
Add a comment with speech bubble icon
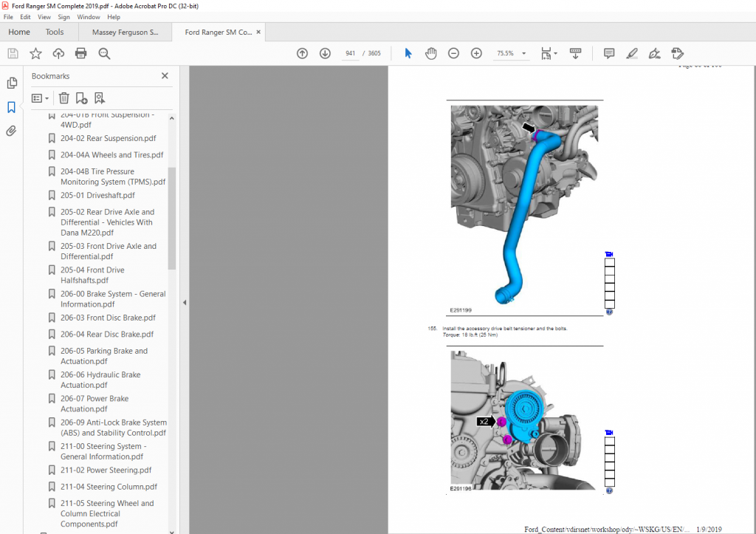(x=609, y=53)
